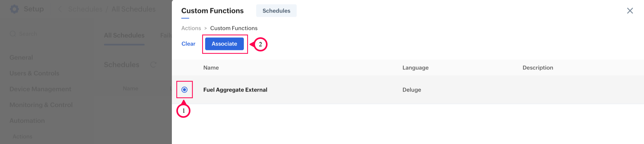Viewport: 644px width, 144px height.
Task: Collapse the Automation sidebar section
Action: pyautogui.click(x=27, y=121)
